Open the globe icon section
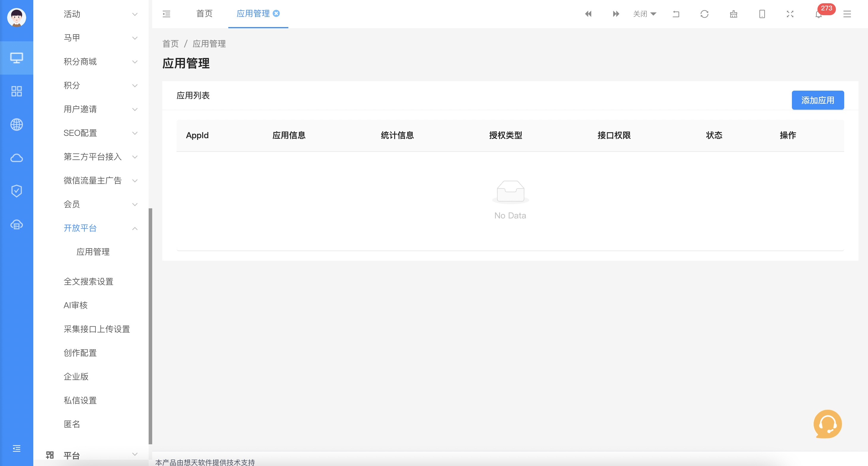The height and width of the screenshot is (466, 868). click(x=17, y=125)
